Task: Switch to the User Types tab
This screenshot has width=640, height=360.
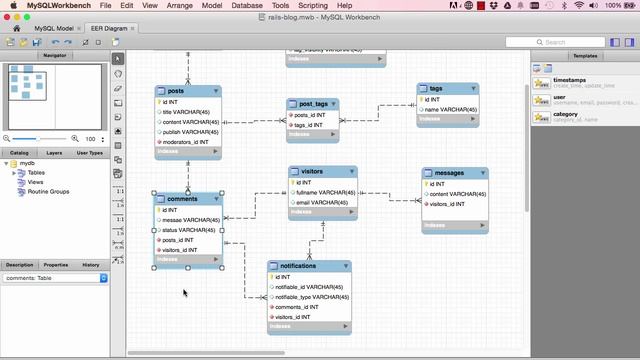Action: click(90, 153)
